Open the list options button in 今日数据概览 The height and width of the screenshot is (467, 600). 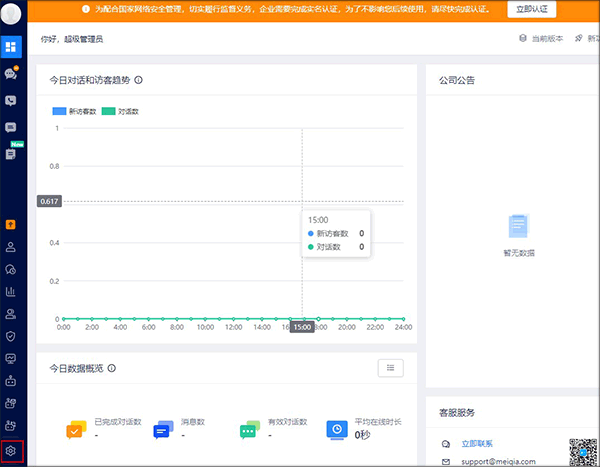[x=391, y=368]
